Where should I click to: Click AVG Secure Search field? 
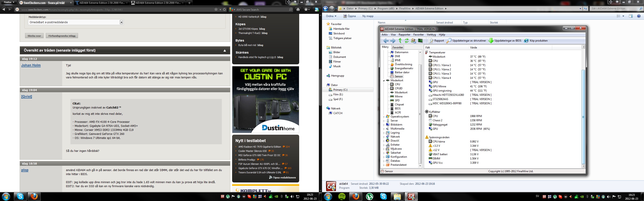[261, 9]
